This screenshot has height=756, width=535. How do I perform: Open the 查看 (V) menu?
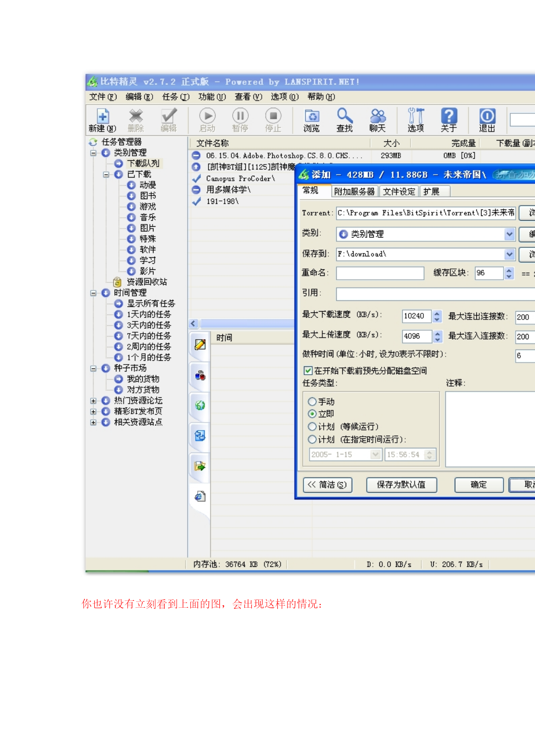(248, 97)
